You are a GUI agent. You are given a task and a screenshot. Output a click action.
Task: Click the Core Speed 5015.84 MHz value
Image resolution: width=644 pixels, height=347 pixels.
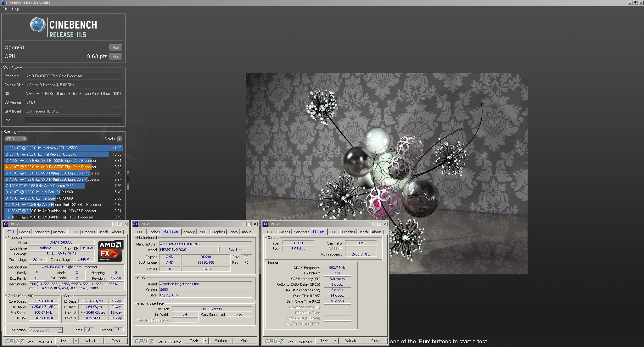pos(43,301)
